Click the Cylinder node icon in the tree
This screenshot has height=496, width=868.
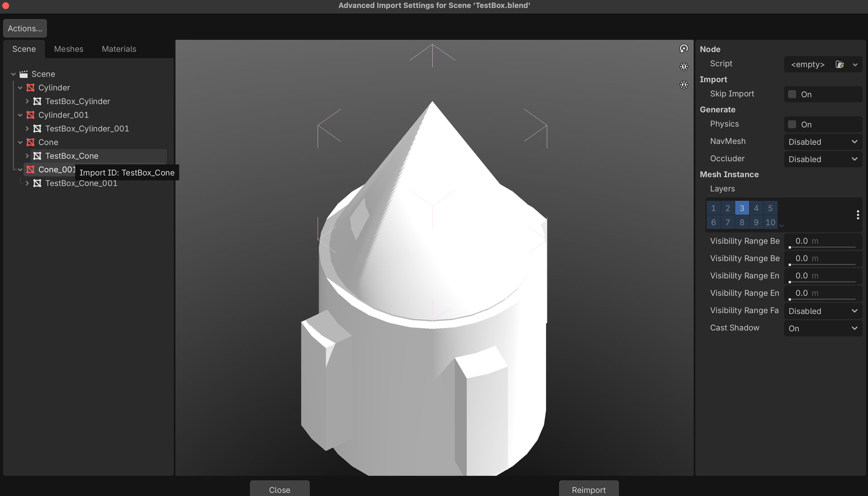31,88
